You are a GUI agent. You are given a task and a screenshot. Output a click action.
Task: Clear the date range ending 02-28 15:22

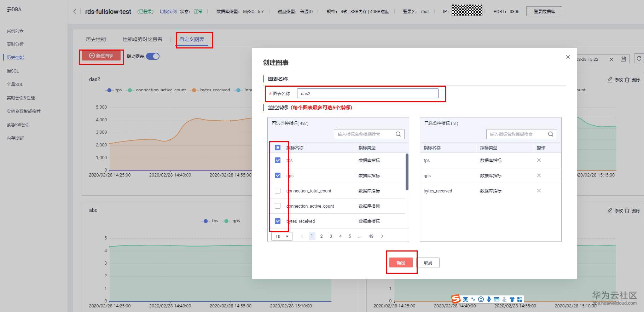coord(611,59)
